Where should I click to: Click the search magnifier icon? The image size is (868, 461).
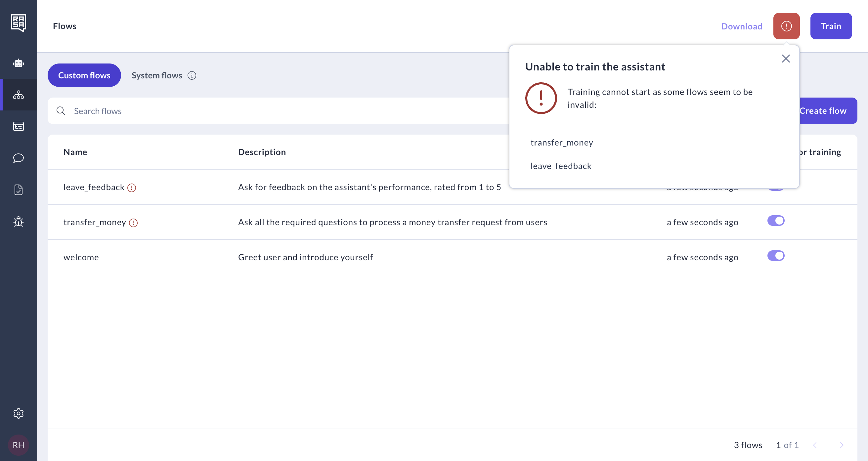coord(61,111)
